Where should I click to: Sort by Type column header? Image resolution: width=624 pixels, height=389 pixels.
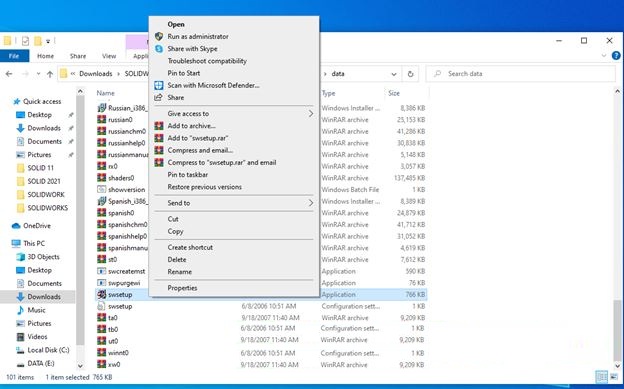(328, 93)
